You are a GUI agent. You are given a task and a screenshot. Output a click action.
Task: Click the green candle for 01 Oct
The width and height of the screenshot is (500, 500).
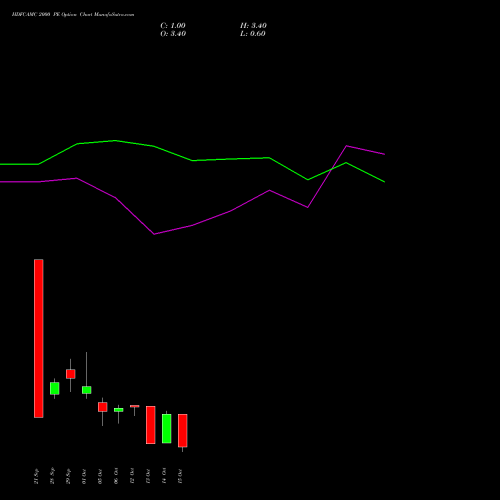(87, 390)
